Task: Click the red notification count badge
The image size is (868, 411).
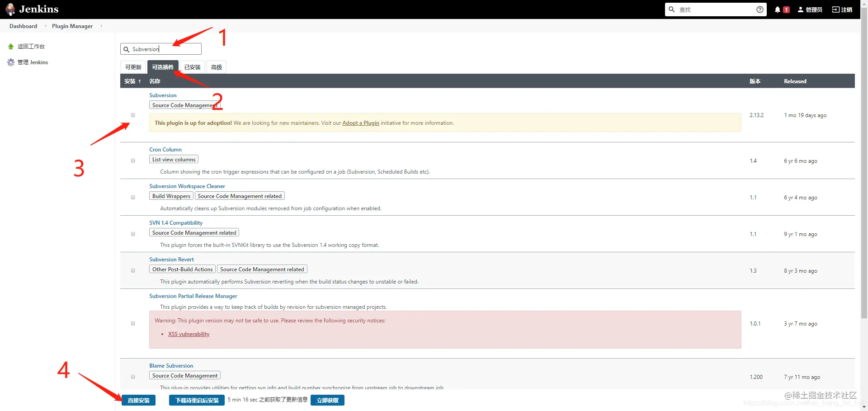Action: coord(786,9)
